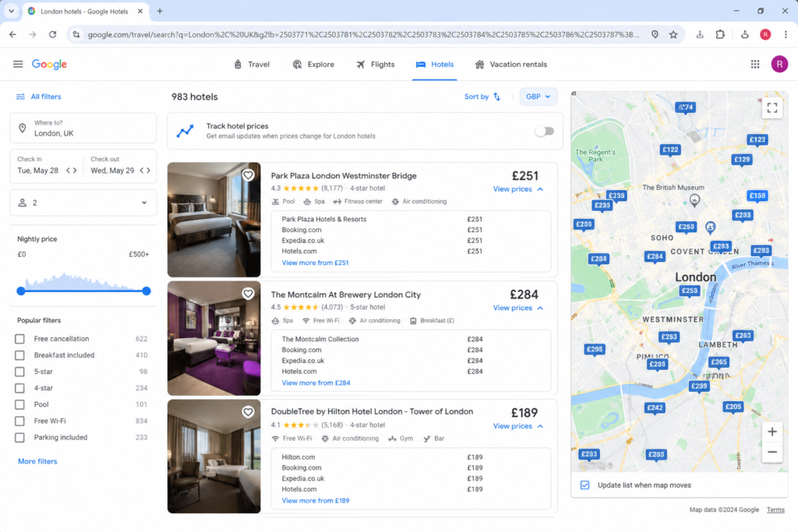Click the maximum nightly price slider handle
This screenshot has width=798, height=532.
(147, 291)
